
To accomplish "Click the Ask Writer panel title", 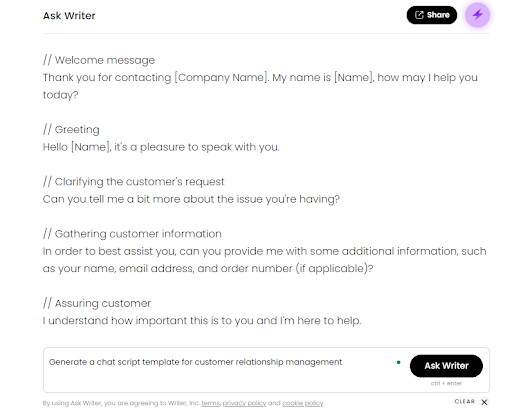I will click(69, 16).
